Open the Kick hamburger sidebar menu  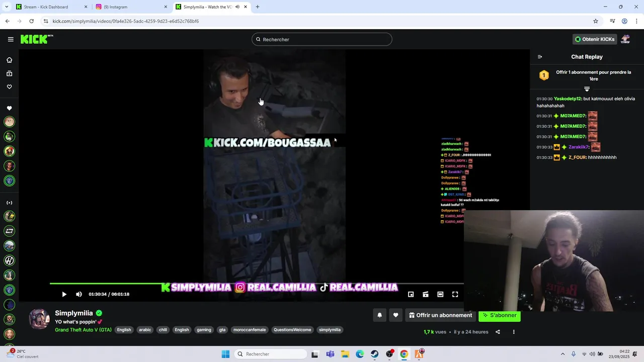(x=11, y=39)
